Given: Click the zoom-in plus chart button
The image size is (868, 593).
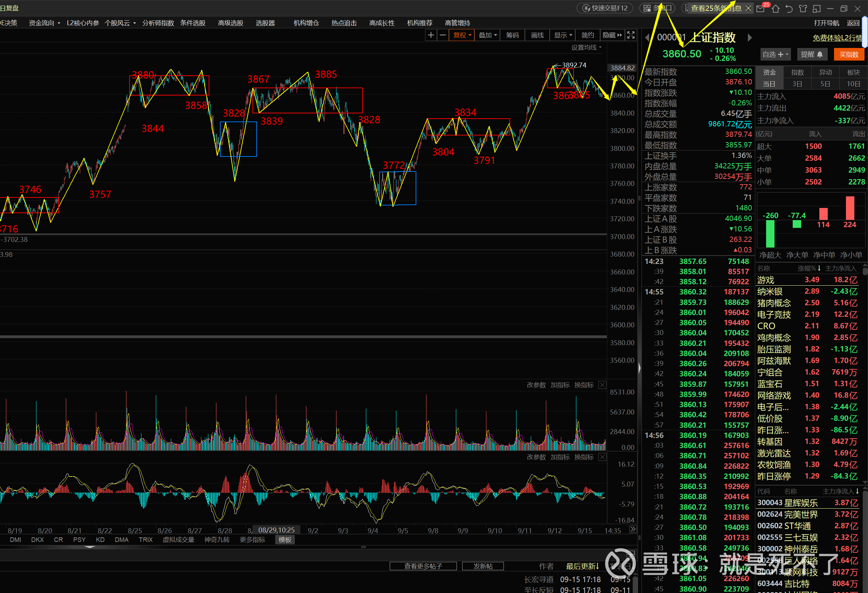Looking at the screenshot, I should coord(431,35).
